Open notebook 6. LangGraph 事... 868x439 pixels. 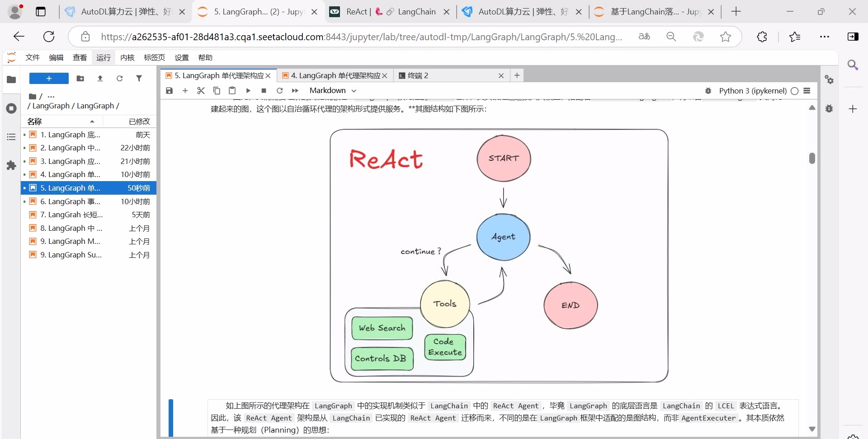click(70, 201)
